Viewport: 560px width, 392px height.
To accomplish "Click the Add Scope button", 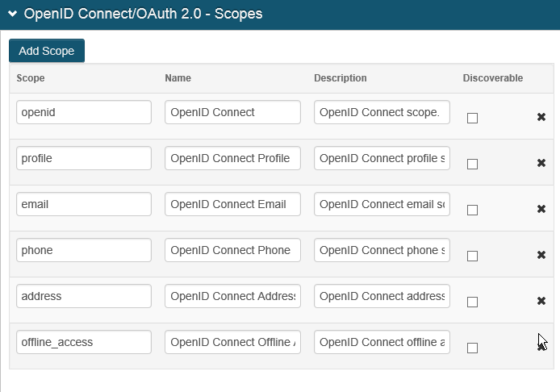I will click(x=47, y=51).
